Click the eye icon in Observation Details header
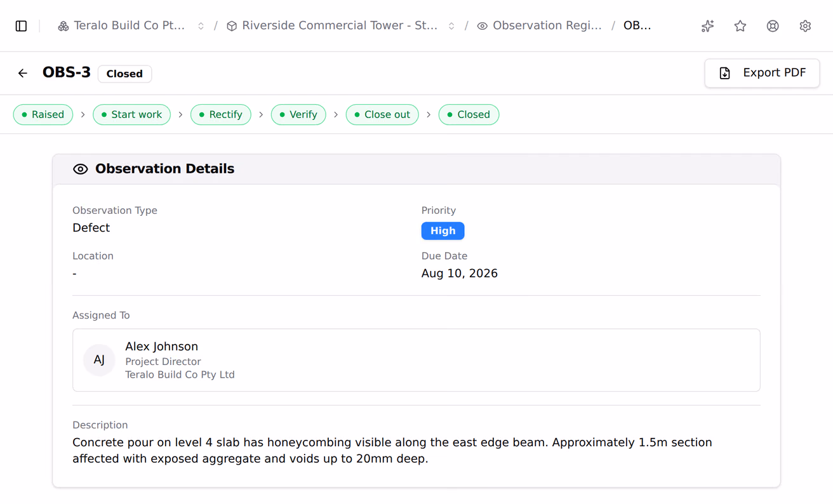Image resolution: width=833 pixels, height=504 pixels. (81, 169)
